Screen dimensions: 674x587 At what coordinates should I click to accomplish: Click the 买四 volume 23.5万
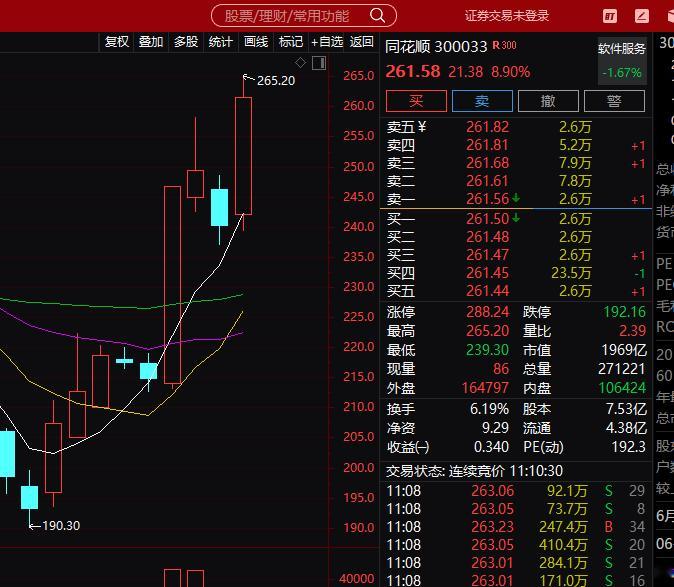571,273
